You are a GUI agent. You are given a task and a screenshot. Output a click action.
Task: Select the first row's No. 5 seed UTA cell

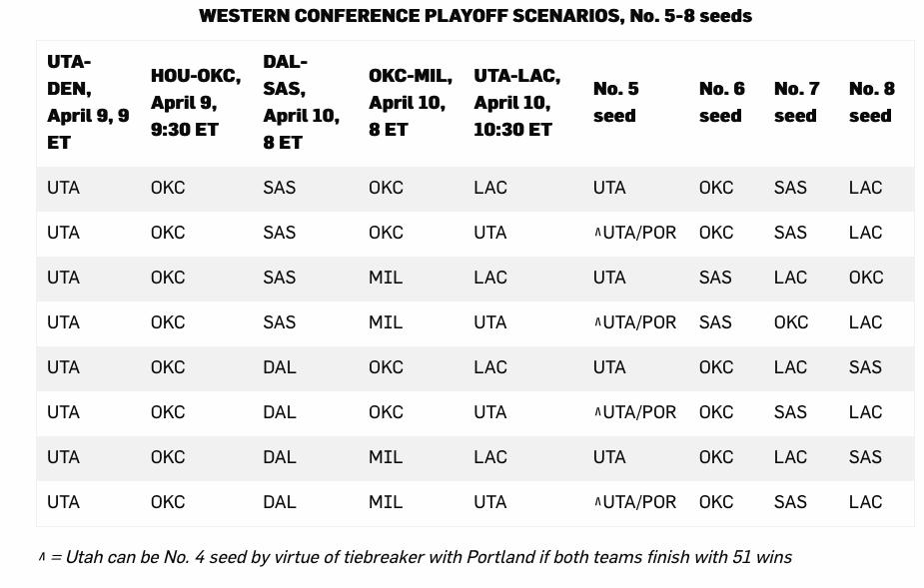click(609, 188)
